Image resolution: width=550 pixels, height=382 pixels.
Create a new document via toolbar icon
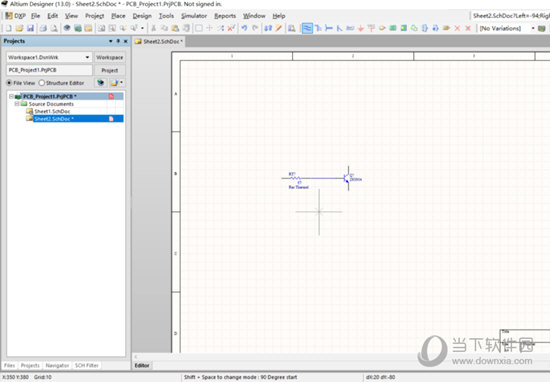8,28
